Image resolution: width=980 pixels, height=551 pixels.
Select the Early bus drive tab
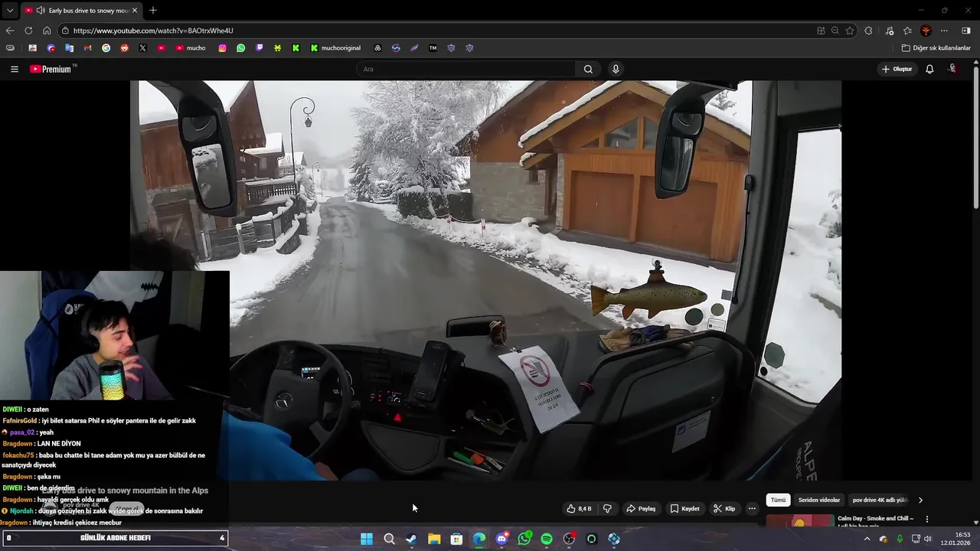click(x=82, y=11)
